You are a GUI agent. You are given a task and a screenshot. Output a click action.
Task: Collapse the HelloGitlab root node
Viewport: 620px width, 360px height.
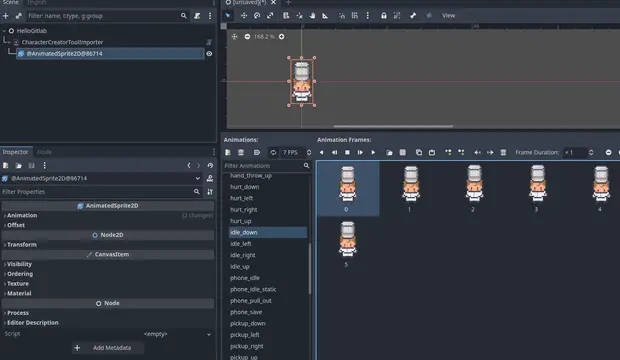[4, 30]
